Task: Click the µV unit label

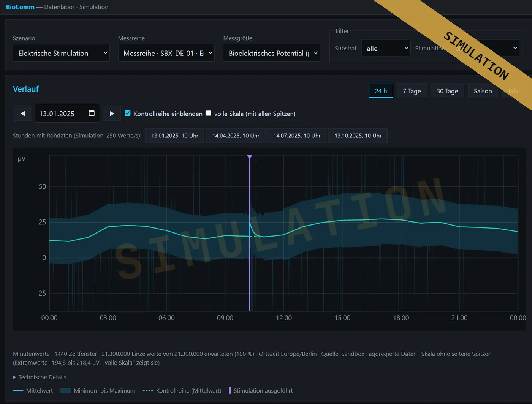Action: [x=22, y=159]
